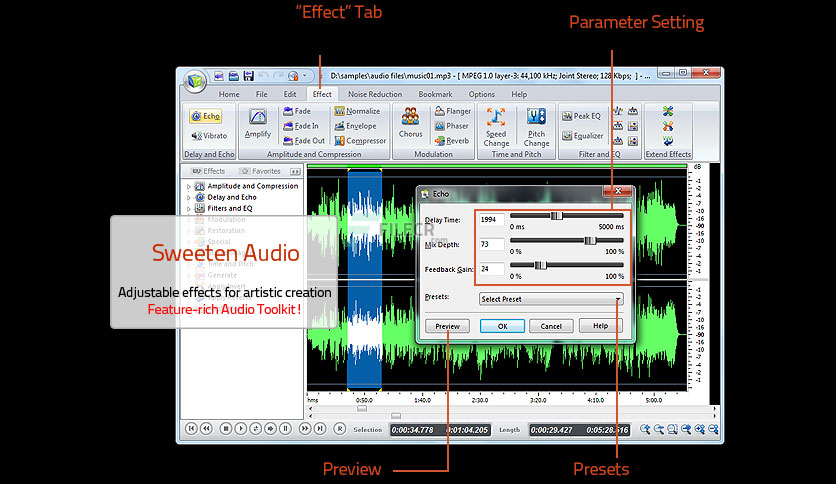
Task: Open the File ribbon tab
Action: click(261, 94)
